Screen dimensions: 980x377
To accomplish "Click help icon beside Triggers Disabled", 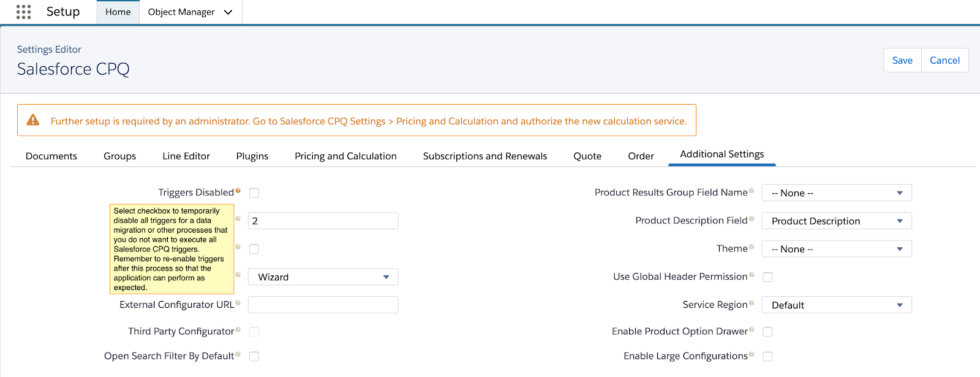I will (238, 191).
